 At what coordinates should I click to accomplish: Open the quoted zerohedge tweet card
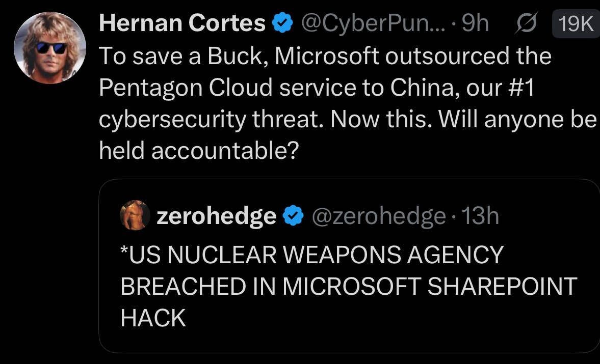349,266
